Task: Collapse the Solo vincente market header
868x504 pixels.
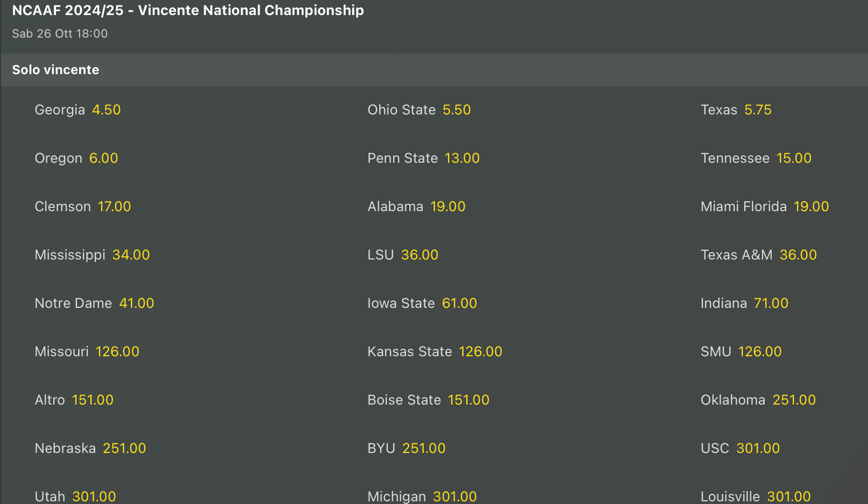Action: (56, 70)
